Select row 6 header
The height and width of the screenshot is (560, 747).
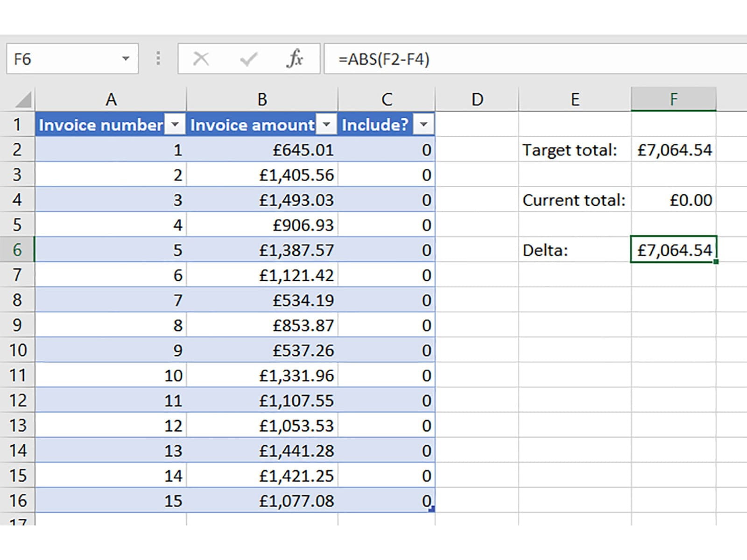coord(17,250)
